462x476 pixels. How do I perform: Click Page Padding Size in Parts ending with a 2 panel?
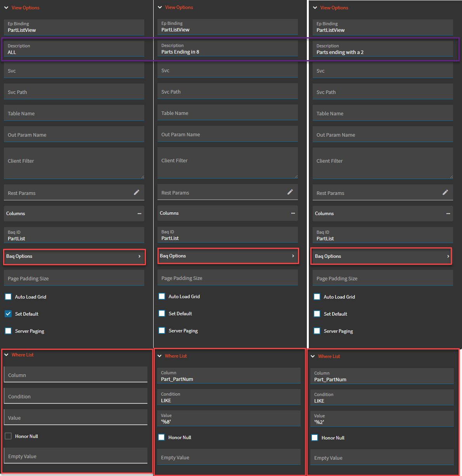coord(383,278)
